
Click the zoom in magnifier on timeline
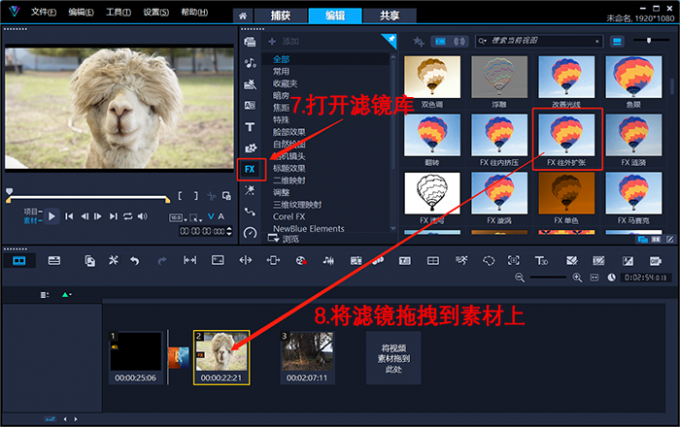pos(577,277)
